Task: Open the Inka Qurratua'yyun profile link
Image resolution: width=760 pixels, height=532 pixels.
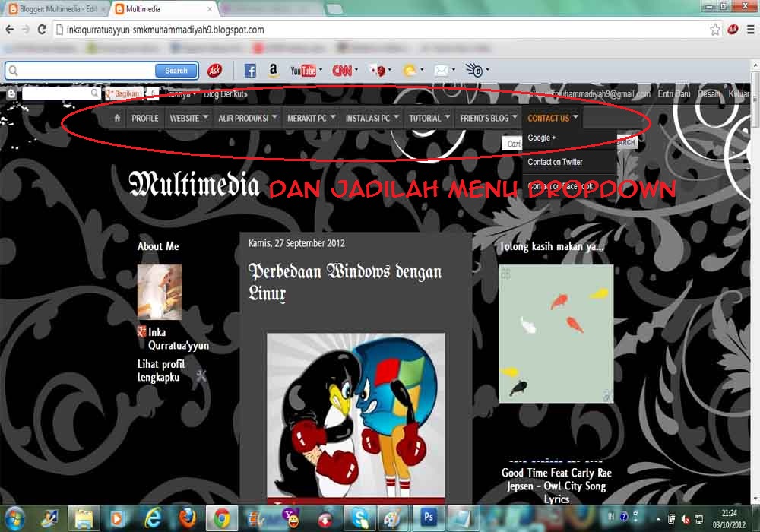Action: pos(178,338)
